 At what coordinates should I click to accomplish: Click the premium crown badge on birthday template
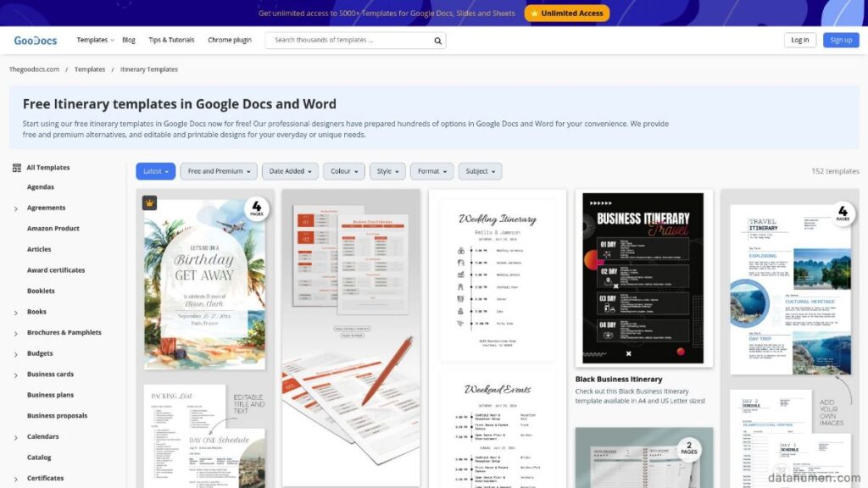tap(150, 203)
